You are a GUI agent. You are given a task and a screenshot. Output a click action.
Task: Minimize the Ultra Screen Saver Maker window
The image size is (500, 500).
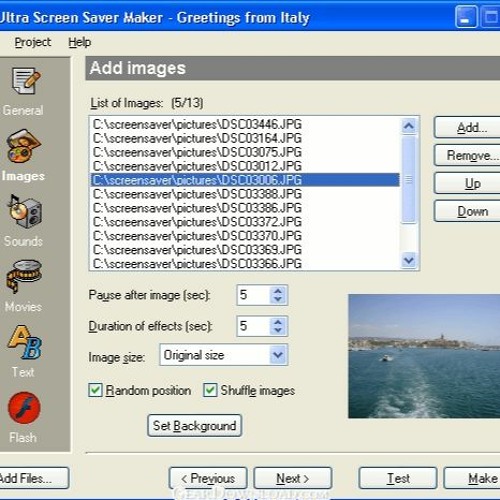point(466,17)
